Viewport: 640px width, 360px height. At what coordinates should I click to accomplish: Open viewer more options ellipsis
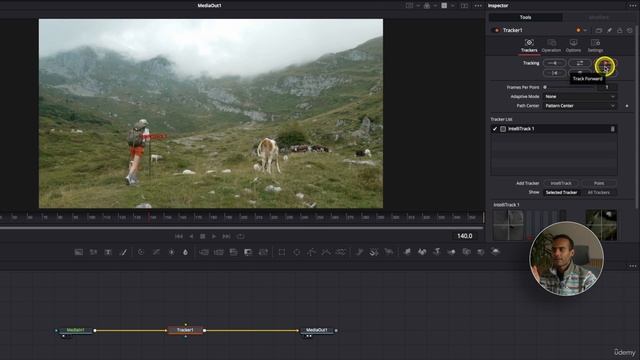tap(478, 6)
